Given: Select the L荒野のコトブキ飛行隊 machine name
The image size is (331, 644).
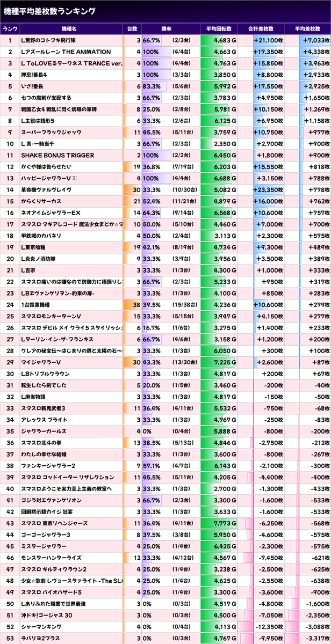Looking at the screenshot, I should [x=49, y=40].
